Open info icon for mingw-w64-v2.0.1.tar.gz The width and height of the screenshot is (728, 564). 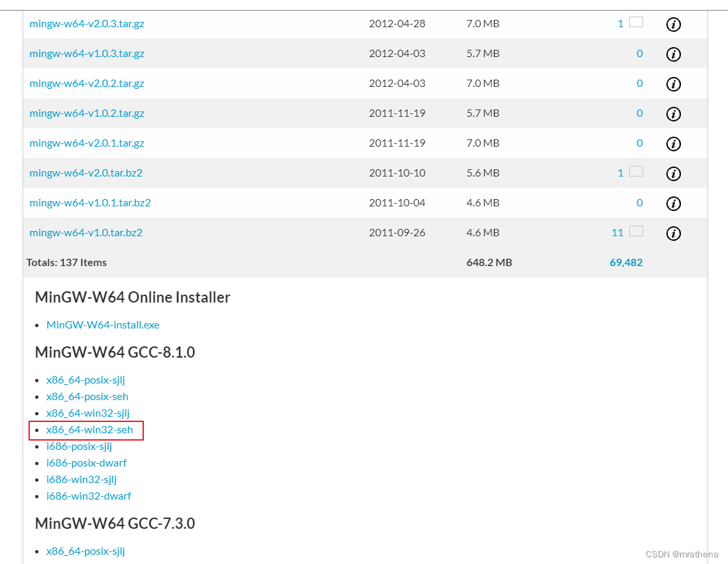point(673,143)
